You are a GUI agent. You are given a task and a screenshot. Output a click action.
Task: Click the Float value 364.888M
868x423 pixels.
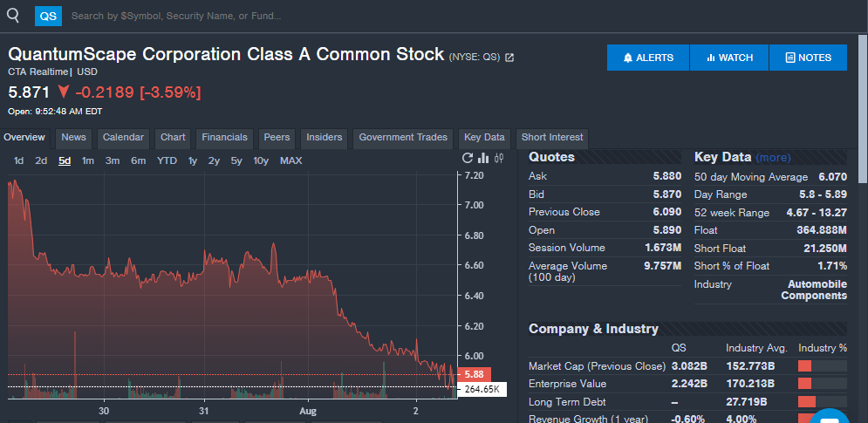tap(822, 229)
